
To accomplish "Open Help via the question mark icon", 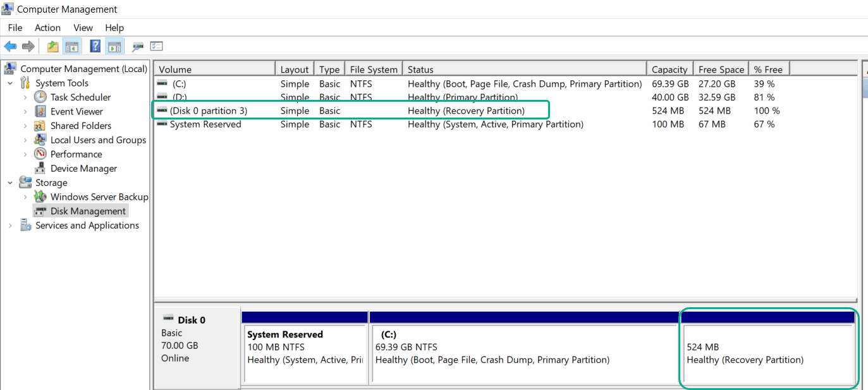I will click(x=95, y=46).
